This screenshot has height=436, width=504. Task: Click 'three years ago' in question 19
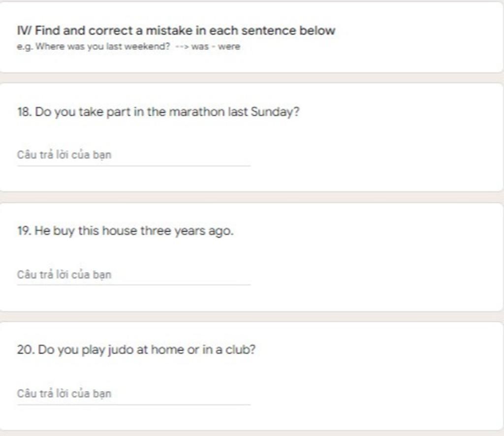(187, 232)
